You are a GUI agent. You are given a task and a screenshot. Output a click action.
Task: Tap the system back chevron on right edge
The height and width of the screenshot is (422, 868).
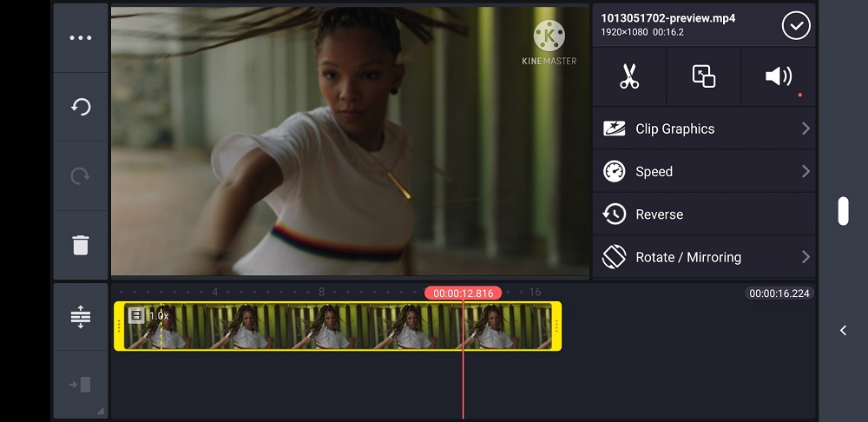pyautogui.click(x=843, y=331)
